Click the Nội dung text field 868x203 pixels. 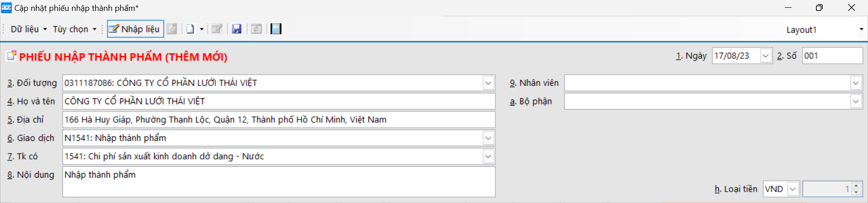[278, 182]
